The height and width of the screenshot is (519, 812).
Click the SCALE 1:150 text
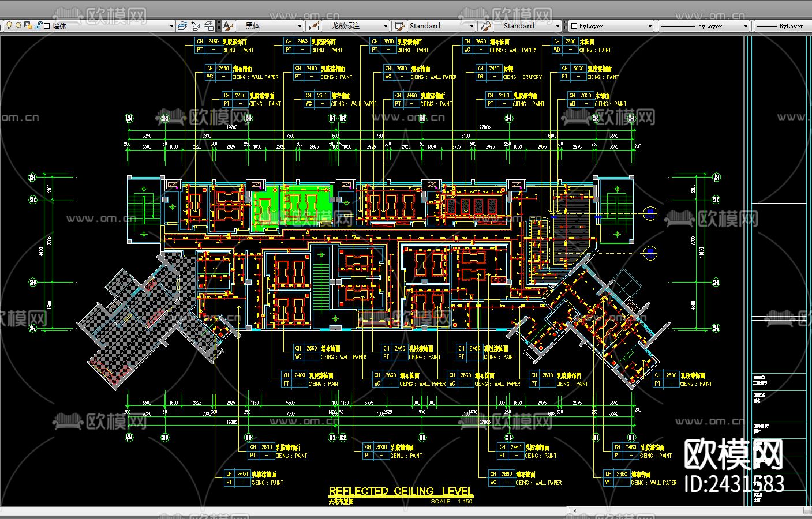(451, 502)
